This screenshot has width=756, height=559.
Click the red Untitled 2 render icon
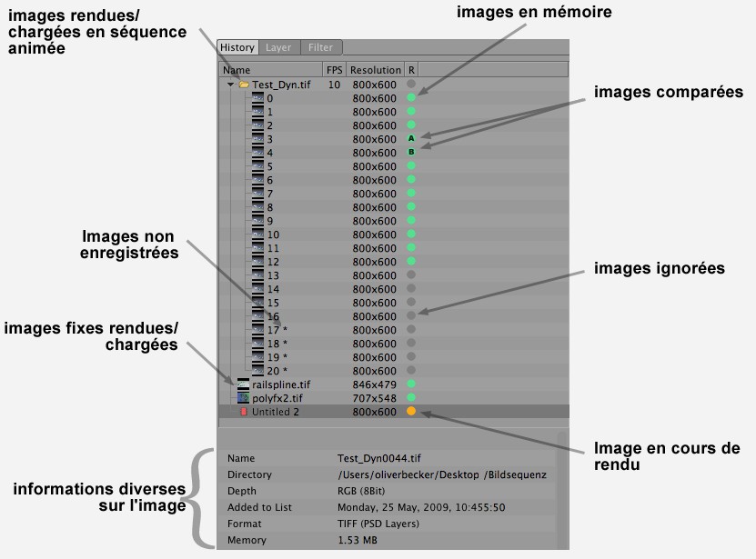click(x=243, y=412)
